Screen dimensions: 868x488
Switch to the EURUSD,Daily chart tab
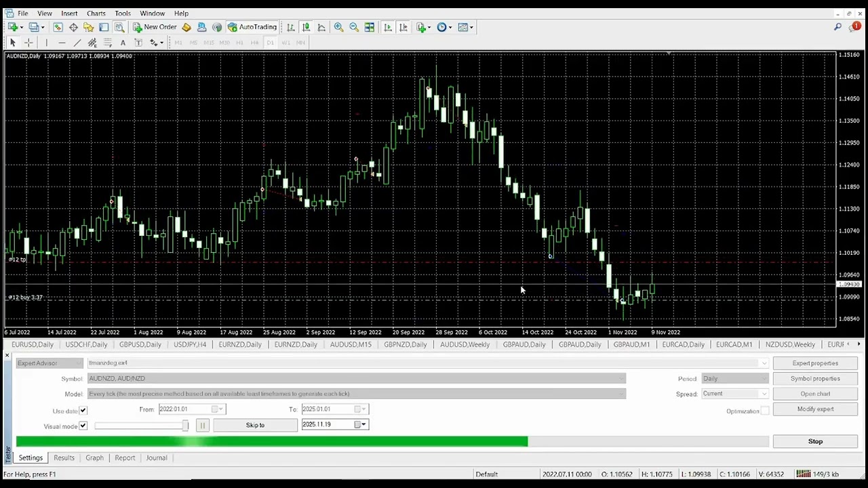32,345
